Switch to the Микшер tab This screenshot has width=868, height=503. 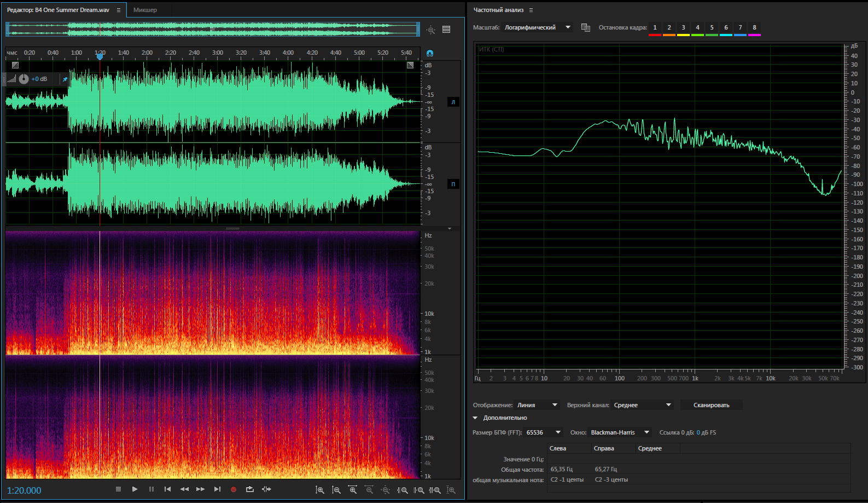[x=145, y=10]
